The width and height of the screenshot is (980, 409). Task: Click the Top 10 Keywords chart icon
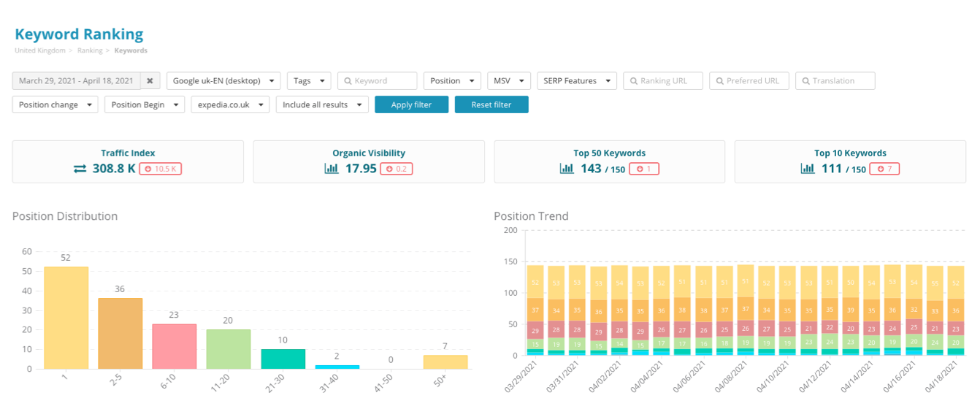tap(808, 169)
